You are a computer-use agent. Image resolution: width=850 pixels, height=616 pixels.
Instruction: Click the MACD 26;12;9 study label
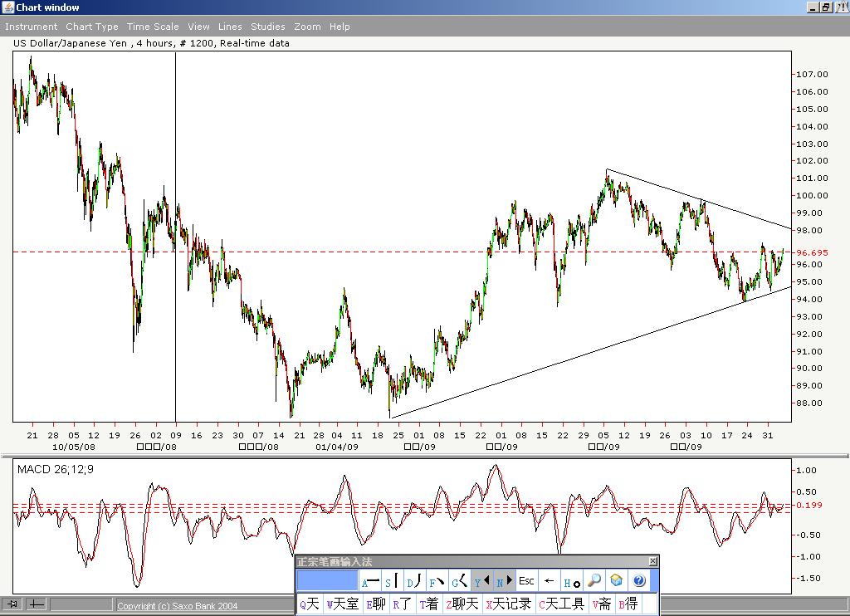(56, 469)
